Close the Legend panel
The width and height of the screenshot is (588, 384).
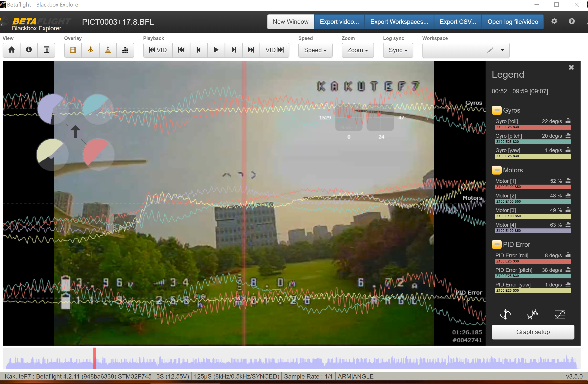coord(571,67)
